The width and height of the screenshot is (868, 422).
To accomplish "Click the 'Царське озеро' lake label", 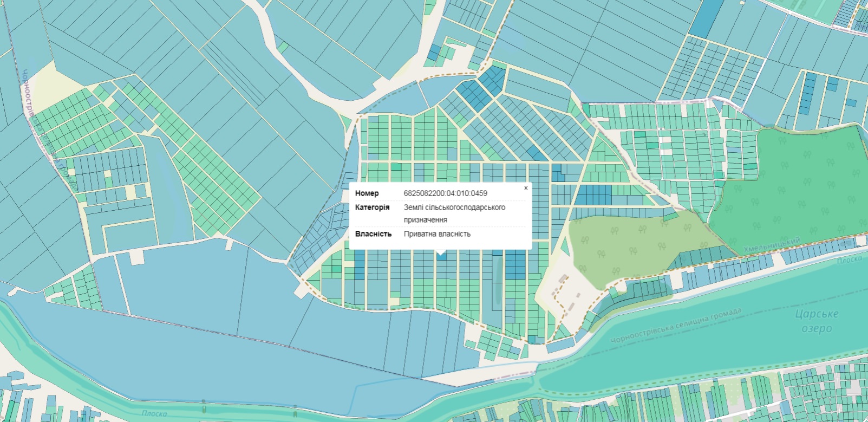I will [816, 321].
